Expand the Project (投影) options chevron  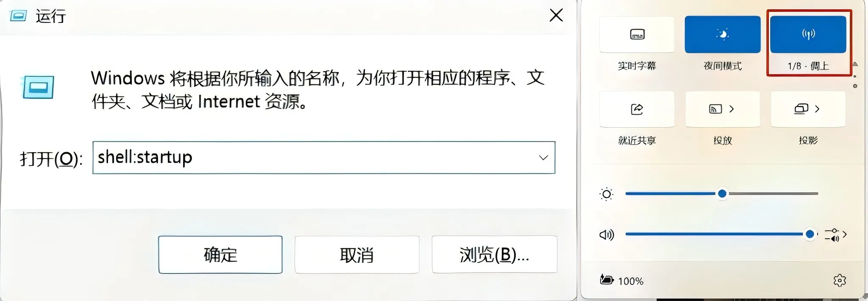[x=817, y=109]
